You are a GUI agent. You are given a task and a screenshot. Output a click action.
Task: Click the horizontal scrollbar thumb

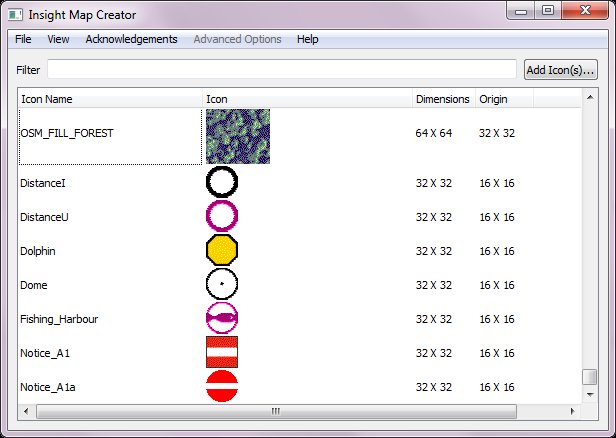tap(273, 410)
